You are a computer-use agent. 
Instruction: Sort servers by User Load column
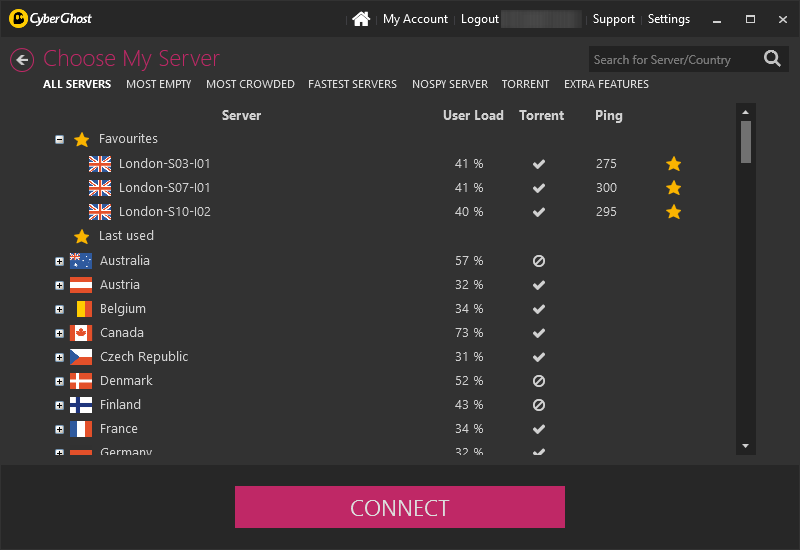click(473, 115)
